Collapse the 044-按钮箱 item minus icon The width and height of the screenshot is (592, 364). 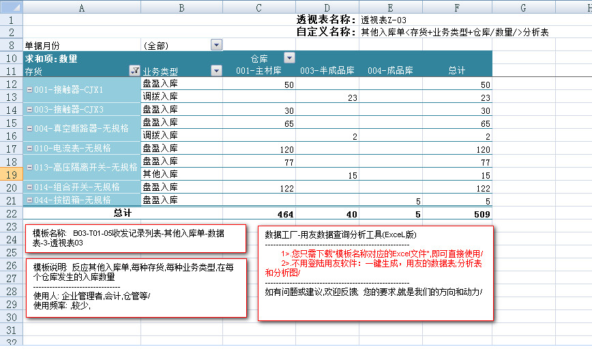[x=29, y=200]
